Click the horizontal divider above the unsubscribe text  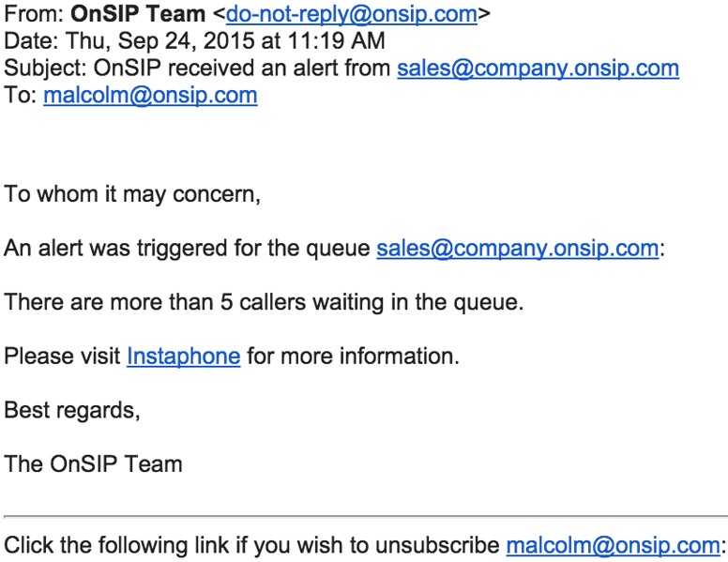[364, 516]
